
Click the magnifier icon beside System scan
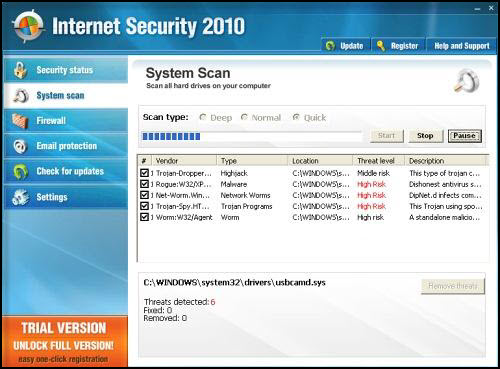pyautogui.click(x=21, y=96)
